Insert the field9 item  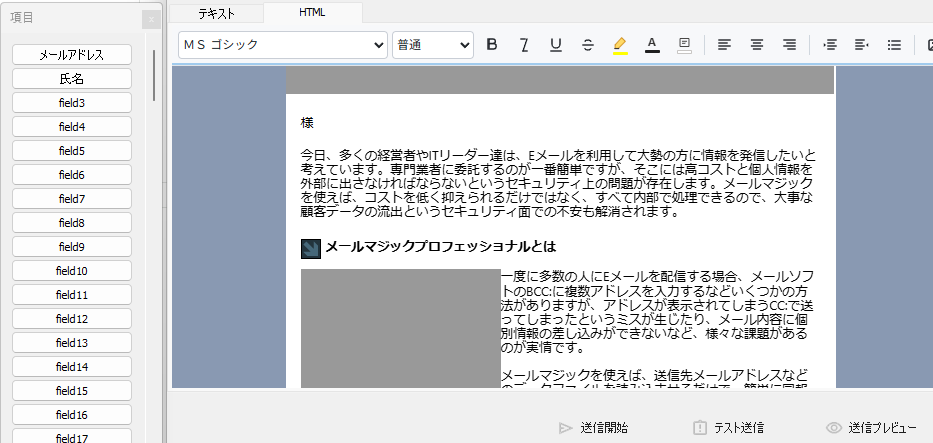coord(71,247)
